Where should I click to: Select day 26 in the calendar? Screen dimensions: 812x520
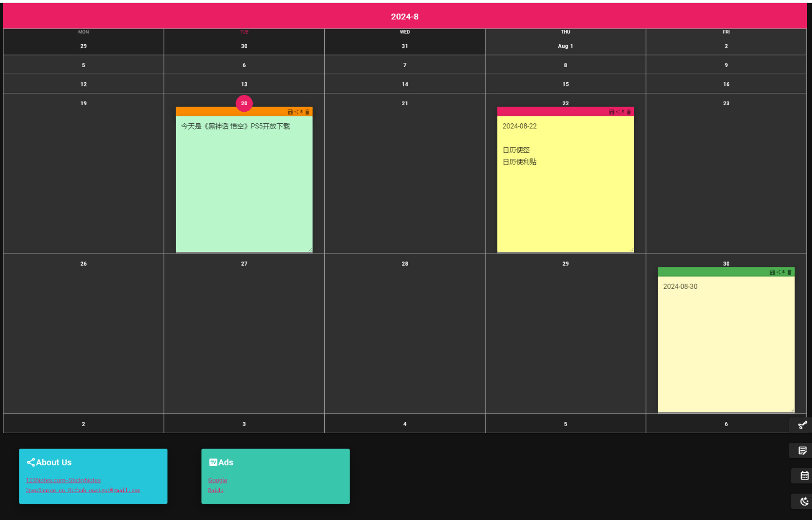pyautogui.click(x=83, y=264)
